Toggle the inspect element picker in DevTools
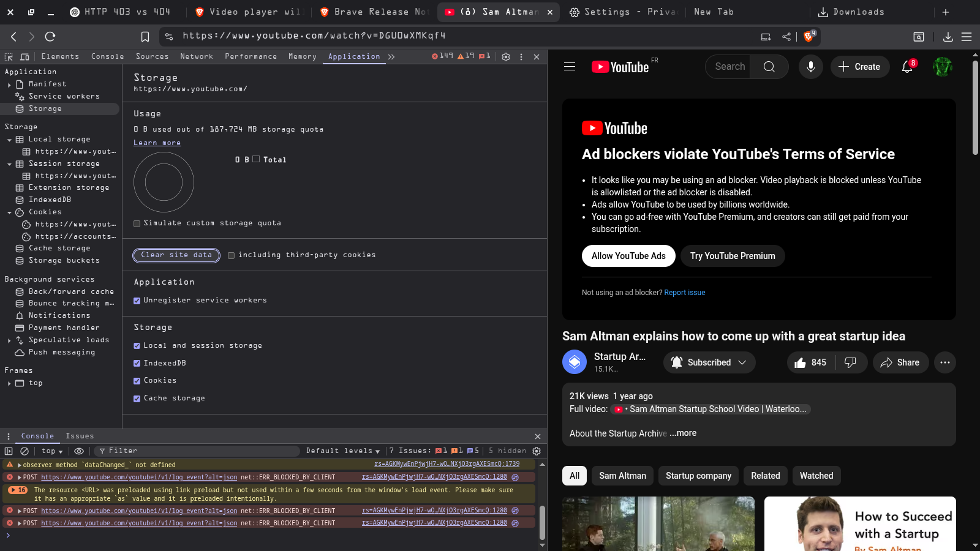This screenshot has width=980, height=551. point(9,57)
